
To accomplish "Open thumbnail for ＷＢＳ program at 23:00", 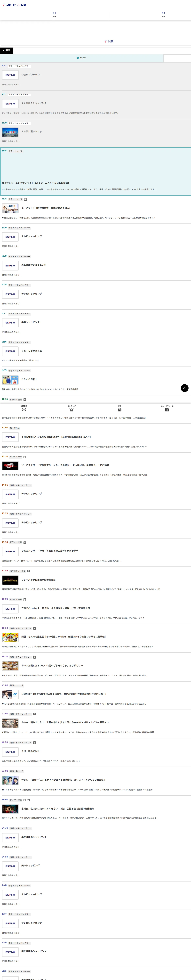I will (x=10, y=780).
